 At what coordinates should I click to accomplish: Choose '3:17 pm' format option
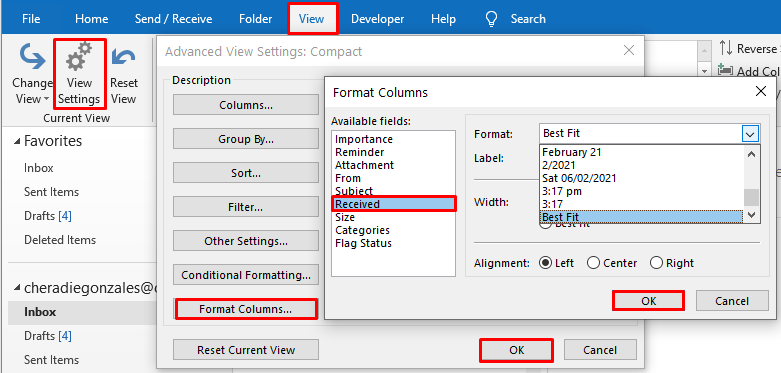click(x=641, y=191)
